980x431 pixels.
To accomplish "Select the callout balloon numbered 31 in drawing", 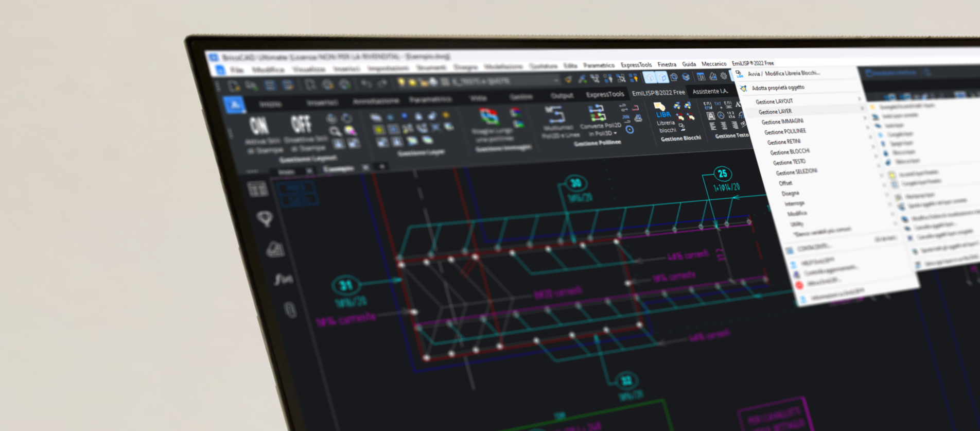I will tap(346, 285).
